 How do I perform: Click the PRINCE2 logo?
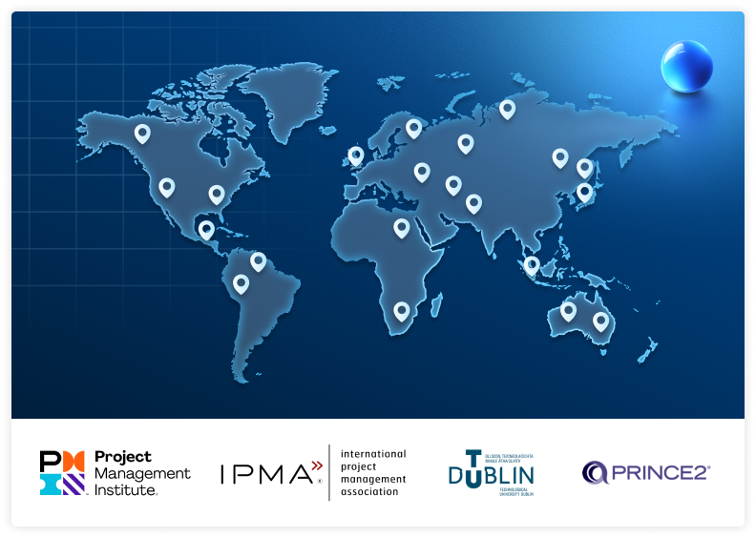(x=646, y=472)
